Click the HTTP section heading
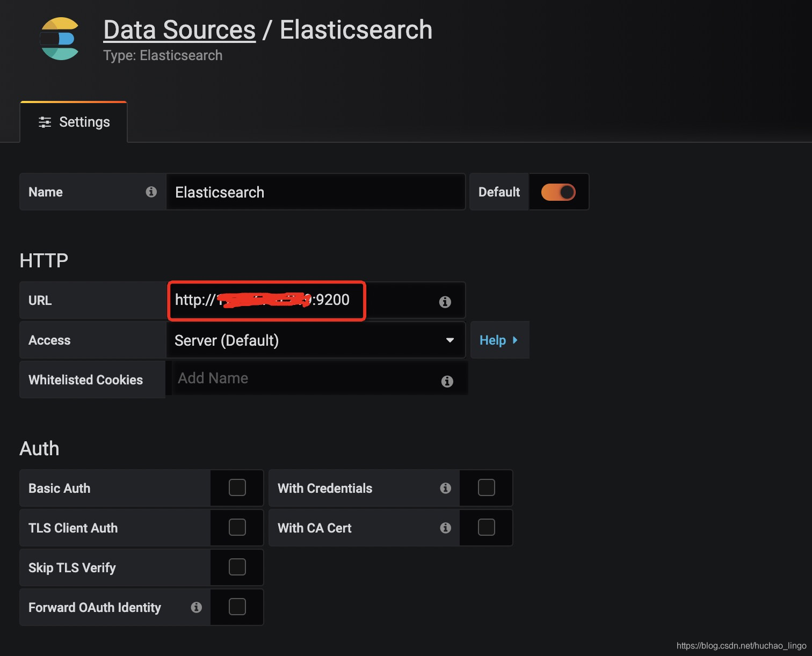The width and height of the screenshot is (812, 656). 44,260
